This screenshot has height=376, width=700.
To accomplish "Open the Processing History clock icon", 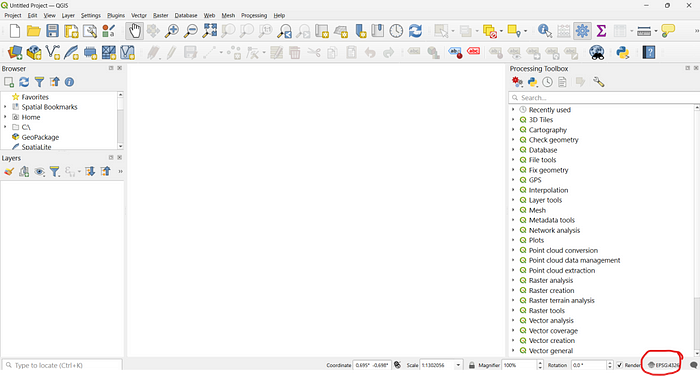I will 547,82.
